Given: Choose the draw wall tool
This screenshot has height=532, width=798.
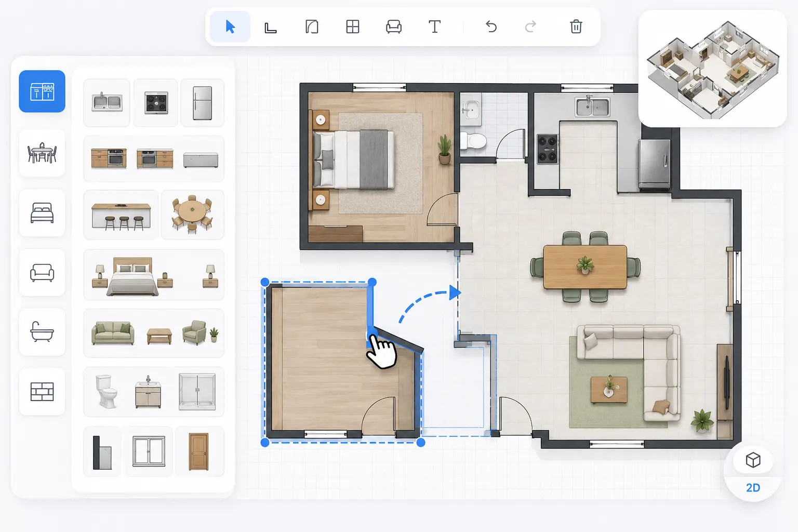Looking at the screenshot, I should 271,27.
